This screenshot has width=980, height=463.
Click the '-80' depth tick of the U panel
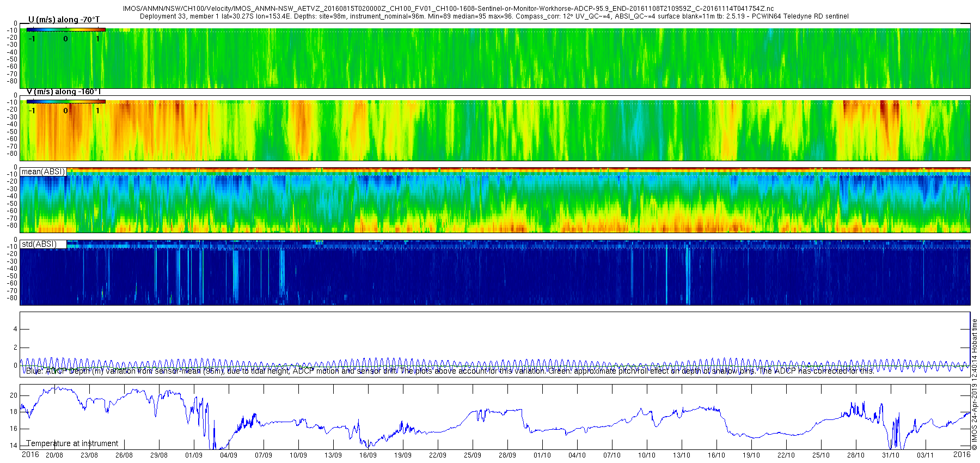point(12,81)
